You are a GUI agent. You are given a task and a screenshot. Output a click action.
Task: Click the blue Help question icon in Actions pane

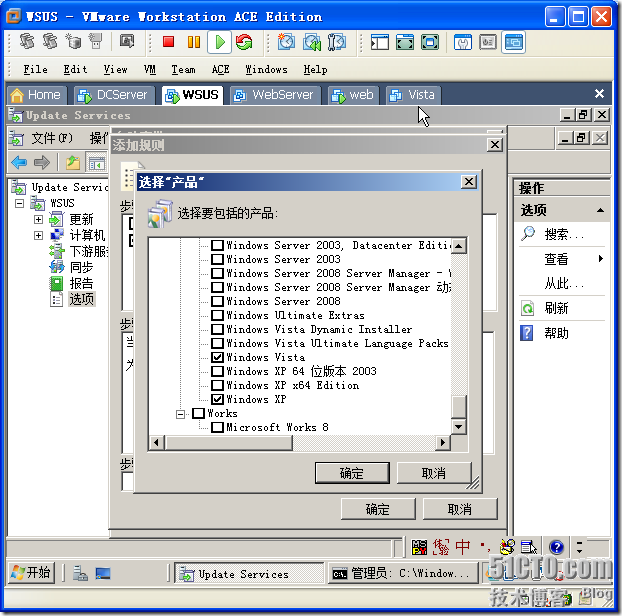coord(527,333)
